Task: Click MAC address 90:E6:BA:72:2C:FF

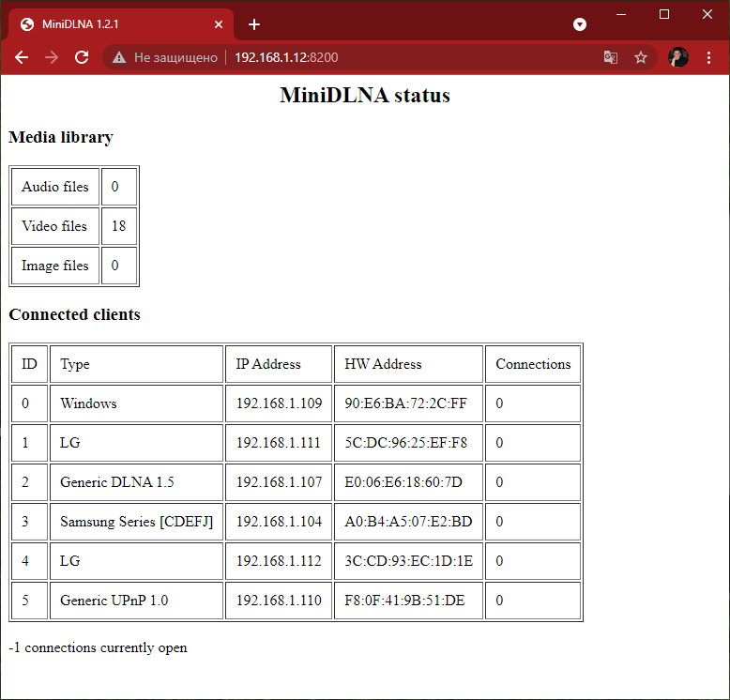Action: tap(408, 403)
